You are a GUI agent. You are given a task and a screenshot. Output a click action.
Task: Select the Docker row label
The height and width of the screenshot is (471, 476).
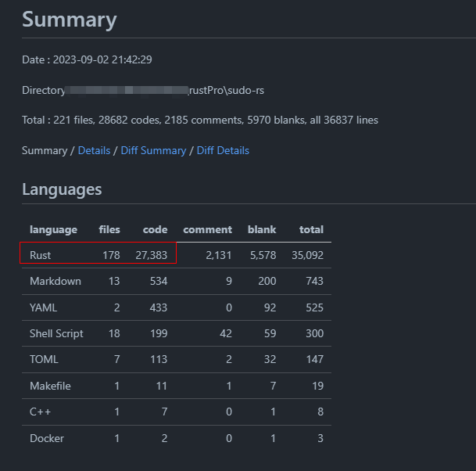[46, 438]
